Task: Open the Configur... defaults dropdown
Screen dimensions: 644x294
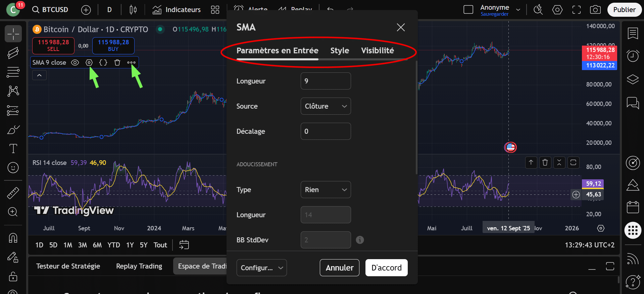Action: coord(261,268)
